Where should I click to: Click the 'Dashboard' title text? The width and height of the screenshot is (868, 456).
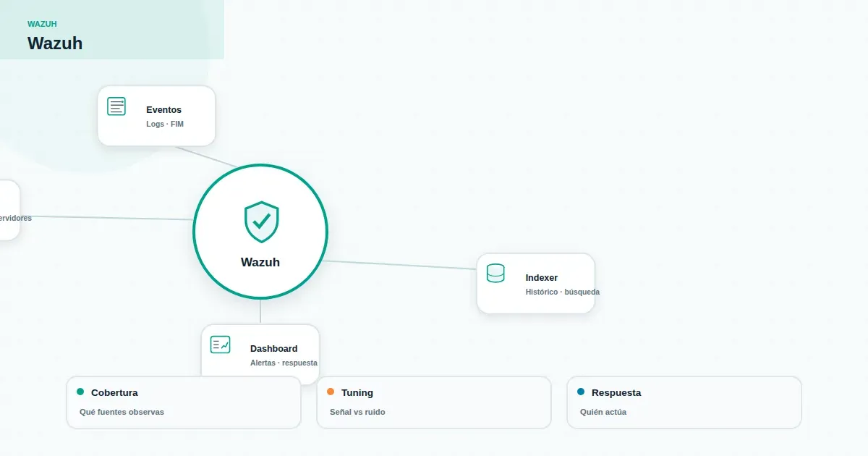pyautogui.click(x=274, y=349)
